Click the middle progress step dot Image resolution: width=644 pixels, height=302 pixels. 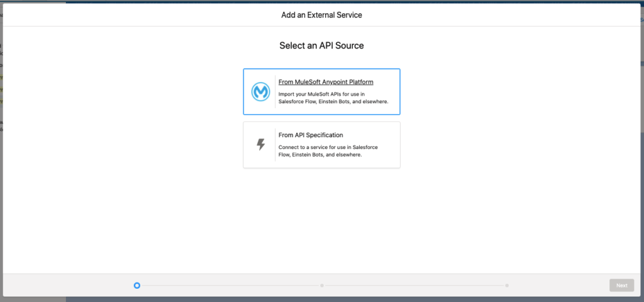tap(322, 285)
